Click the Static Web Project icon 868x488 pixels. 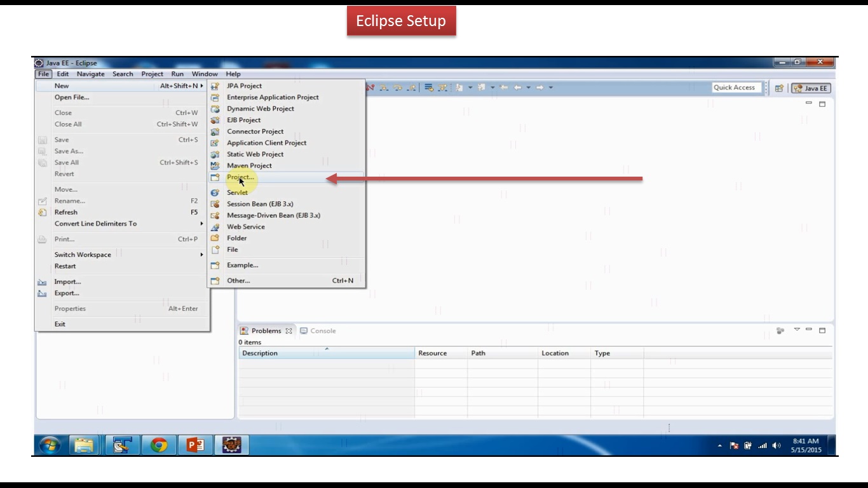click(215, 154)
